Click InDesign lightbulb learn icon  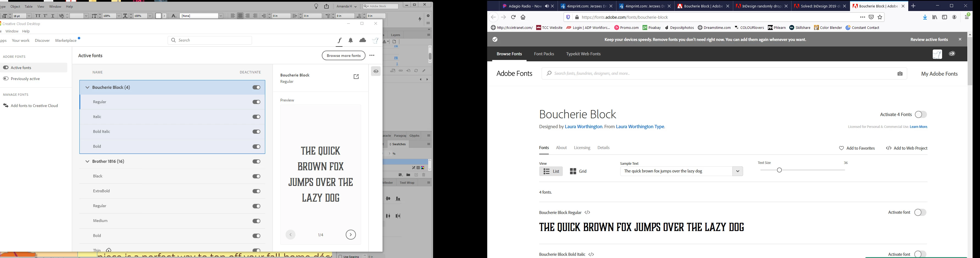click(316, 7)
